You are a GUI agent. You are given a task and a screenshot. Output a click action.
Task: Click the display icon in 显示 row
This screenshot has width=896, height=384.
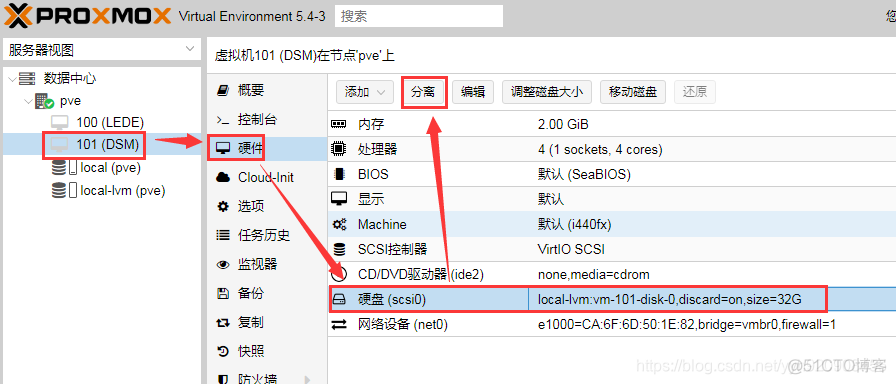pos(339,199)
